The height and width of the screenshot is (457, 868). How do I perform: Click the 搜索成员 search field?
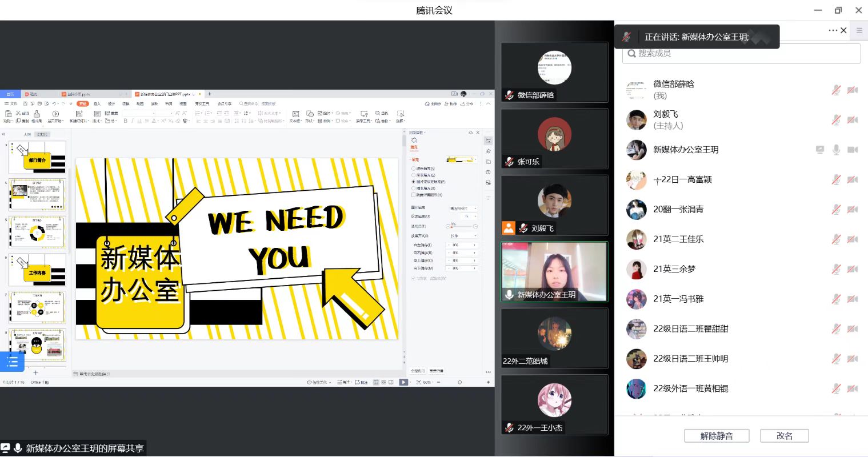(x=741, y=54)
